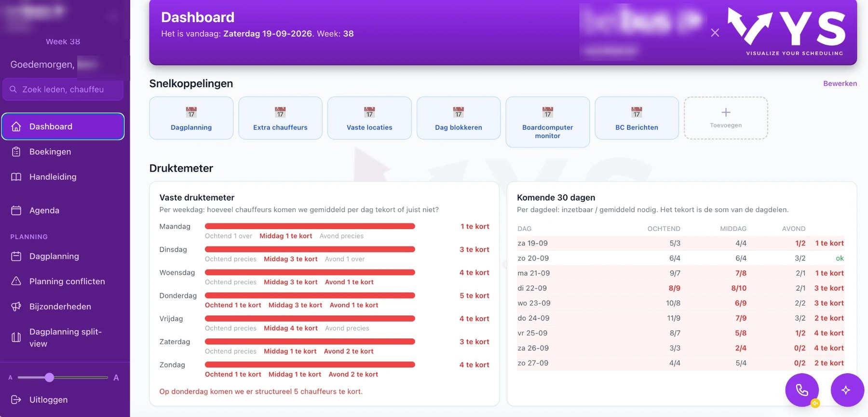Open the Dagplanning split-view item
The height and width of the screenshot is (417, 868).
[x=63, y=337]
